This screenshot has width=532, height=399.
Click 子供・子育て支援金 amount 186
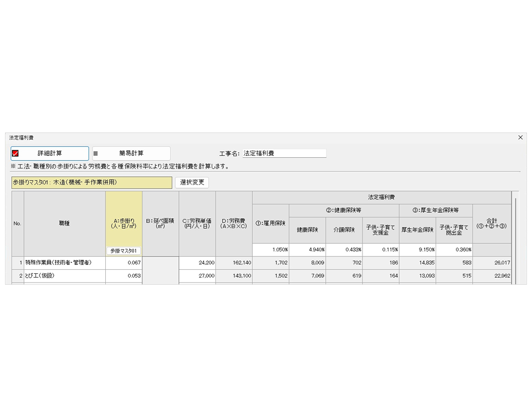[381, 263]
